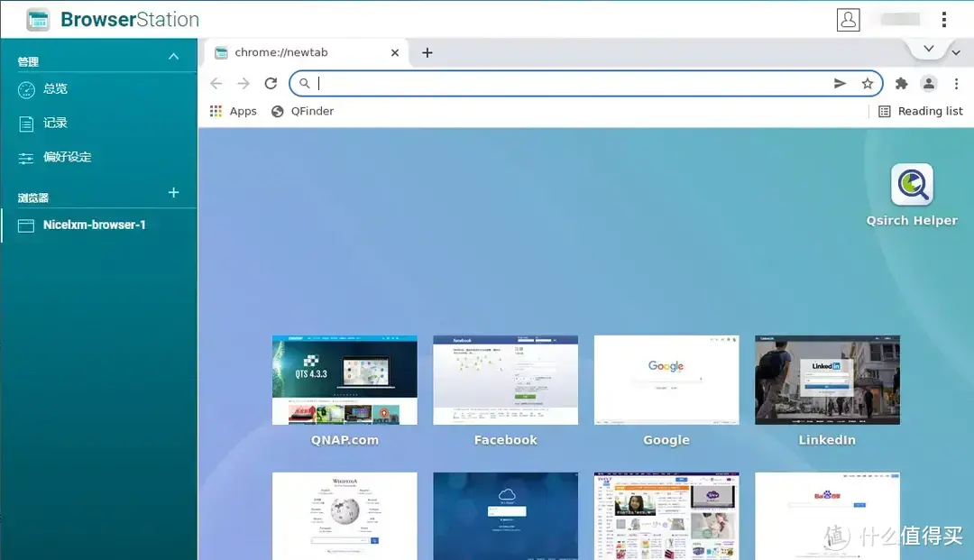The image size is (974, 560).
Task: Click the Apps grid icon
Action: (x=216, y=111)
